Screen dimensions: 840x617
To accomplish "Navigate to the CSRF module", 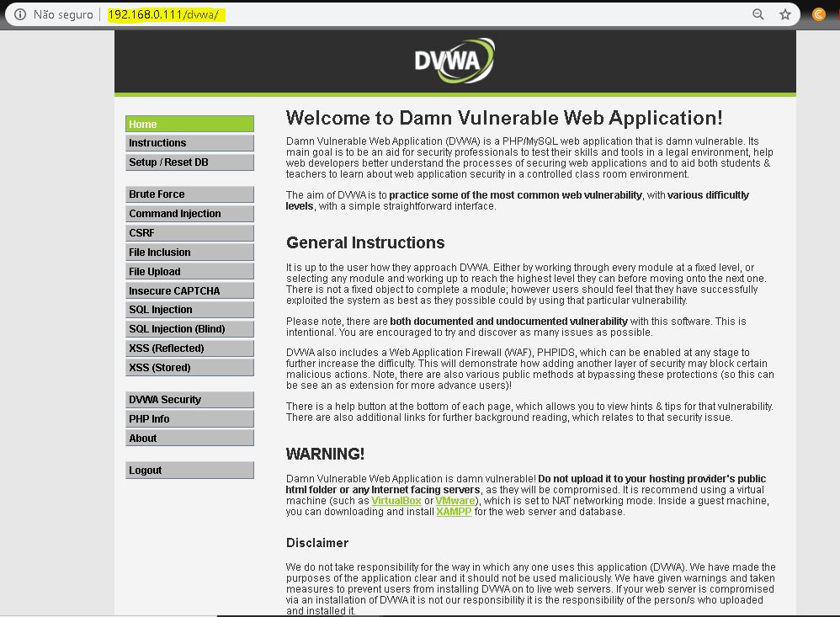I will pyautogui.click(x=189, y=233).
